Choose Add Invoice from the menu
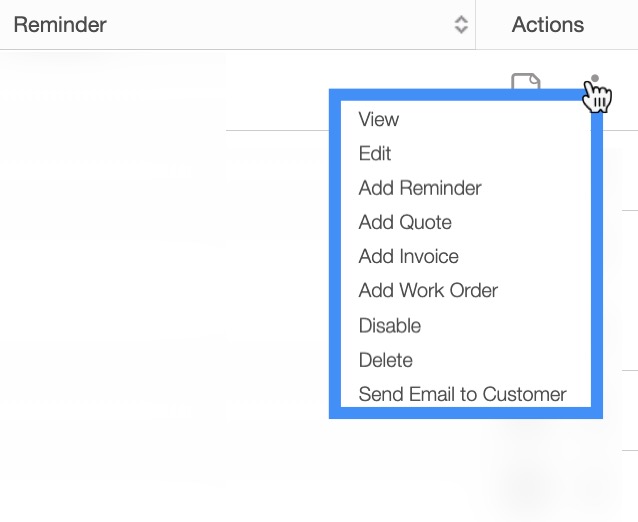The image size is (638, 522). (x=409, y=256)
